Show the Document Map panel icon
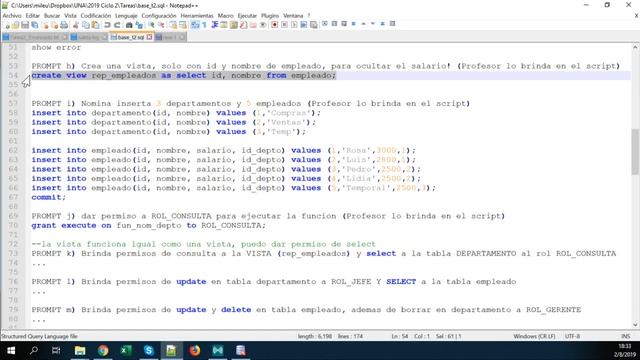This screenshot has height=360, width=640. tap(233, 25)
